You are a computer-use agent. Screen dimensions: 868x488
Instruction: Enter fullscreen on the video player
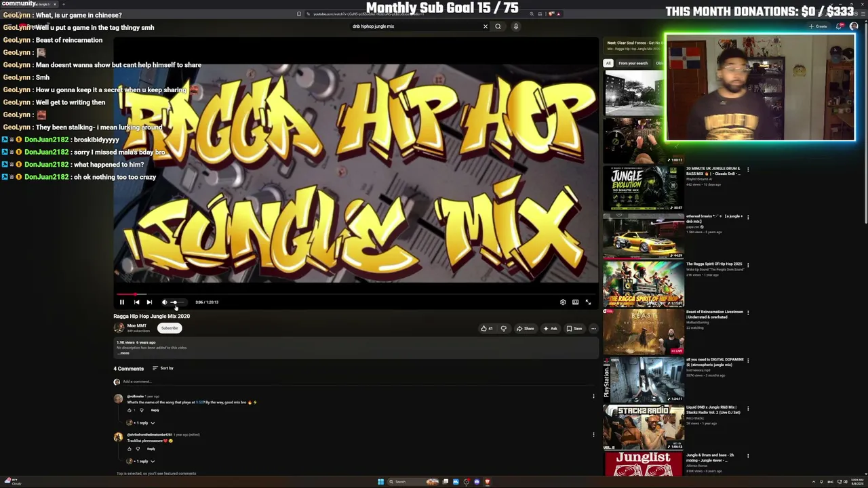pos(588,302)
